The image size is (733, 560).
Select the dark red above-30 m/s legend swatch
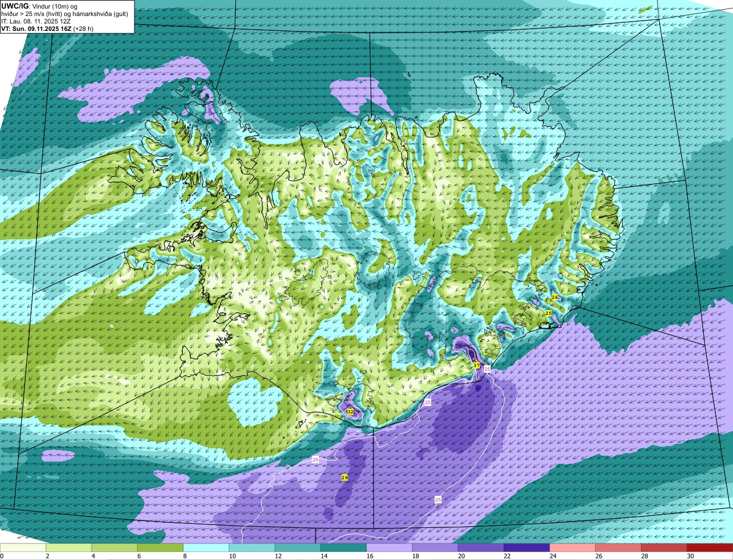coord(710,548)
